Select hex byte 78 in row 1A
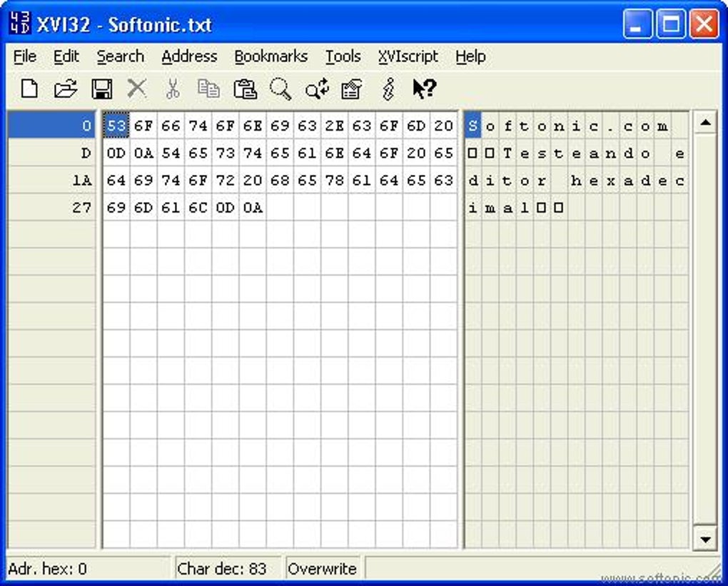The height and width of the screenshot is (586, 728). click(x=334, y=180)
